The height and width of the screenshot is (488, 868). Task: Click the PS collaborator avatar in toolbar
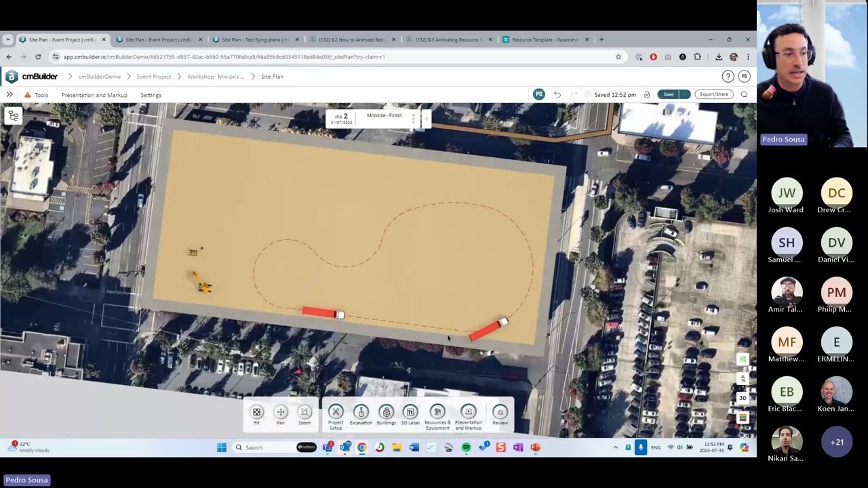point(539,94)
